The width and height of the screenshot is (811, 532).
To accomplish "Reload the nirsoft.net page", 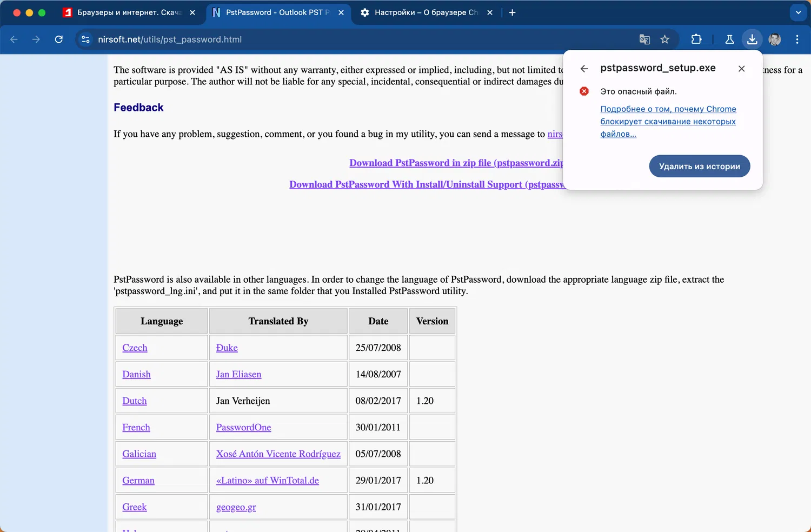I will coord(59,39).
